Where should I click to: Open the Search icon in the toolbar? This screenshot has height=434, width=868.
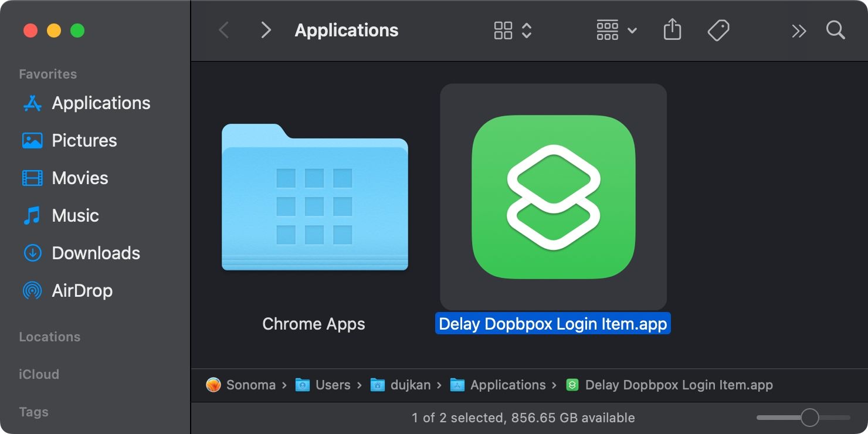[x=835, y=30]
